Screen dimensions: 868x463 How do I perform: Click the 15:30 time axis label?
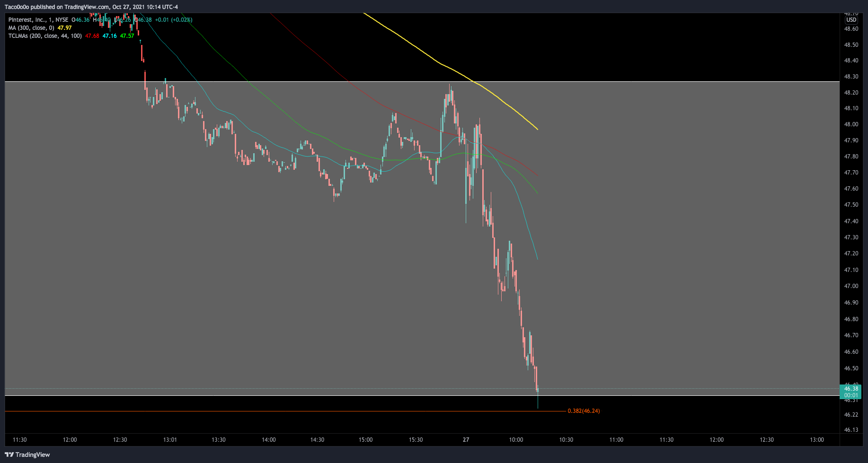click(416, 440)
